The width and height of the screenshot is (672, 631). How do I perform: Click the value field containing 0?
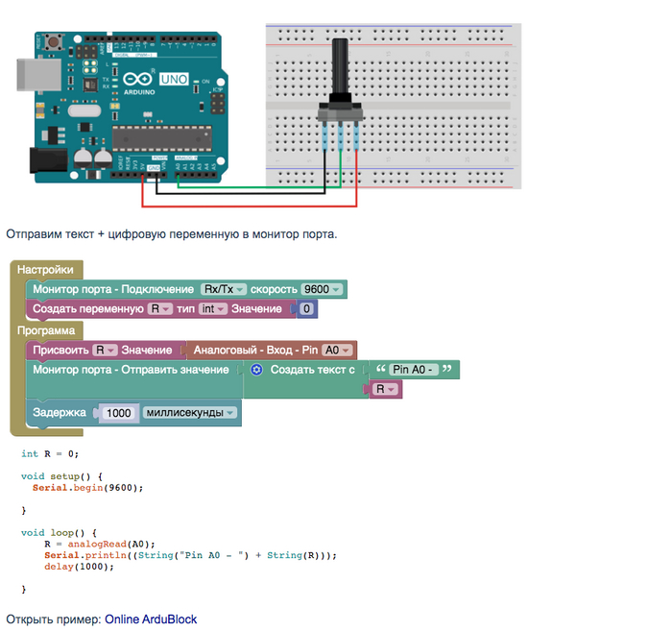306,308
